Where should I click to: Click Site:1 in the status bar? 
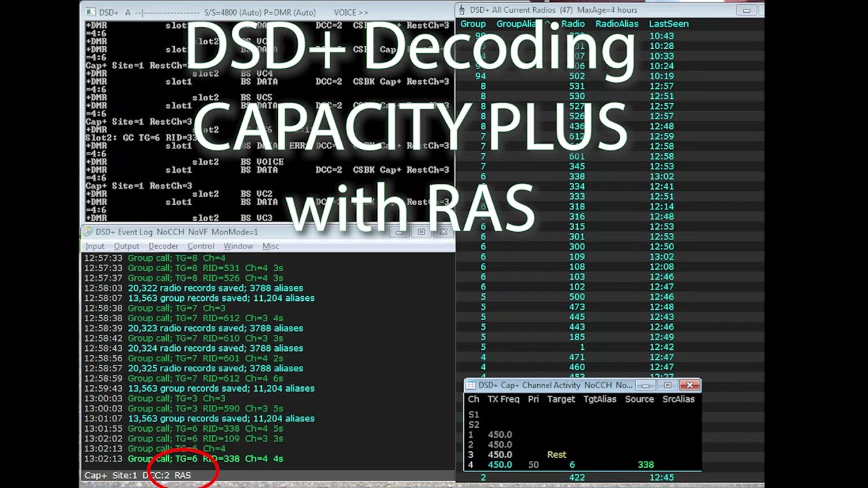tap(124, 475)
